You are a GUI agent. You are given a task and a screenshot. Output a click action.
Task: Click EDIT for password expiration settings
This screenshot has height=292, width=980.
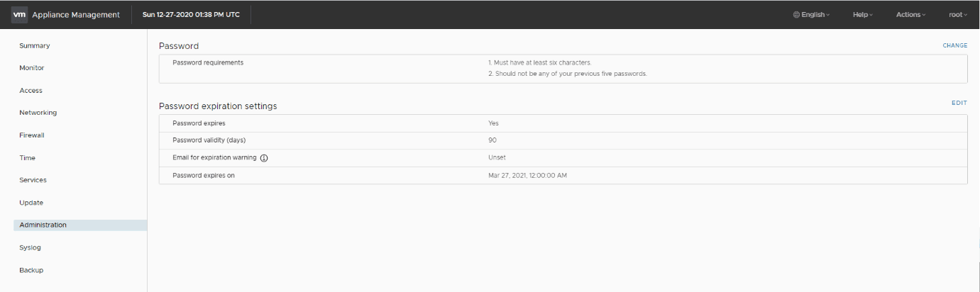point(959,103)
